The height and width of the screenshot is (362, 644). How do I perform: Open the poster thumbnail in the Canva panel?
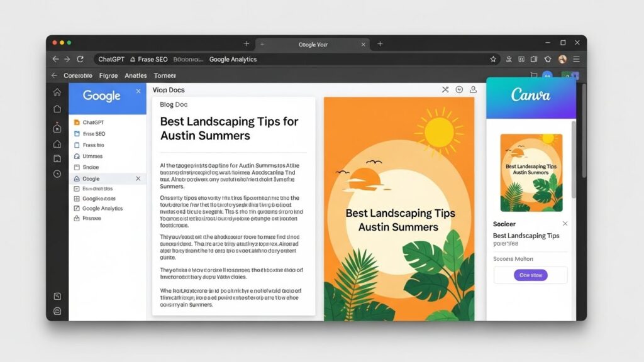coord(531,172)
